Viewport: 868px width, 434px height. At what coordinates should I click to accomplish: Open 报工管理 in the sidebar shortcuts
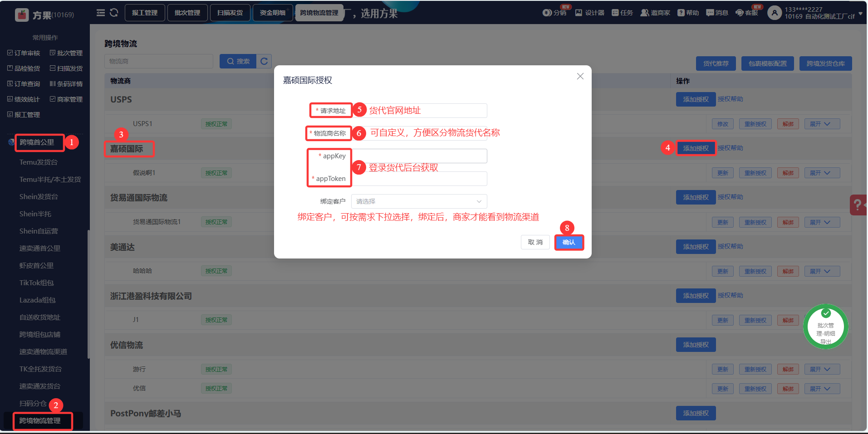point(24,115)
